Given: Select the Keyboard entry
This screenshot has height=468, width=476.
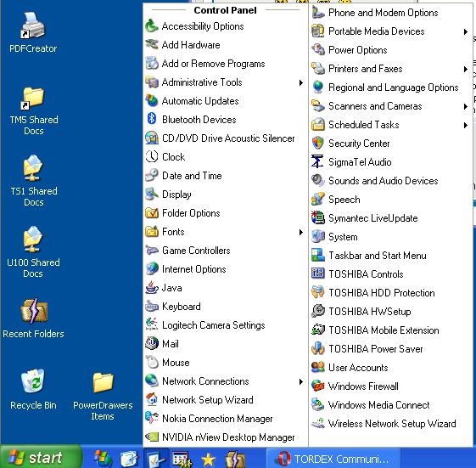Looking at the screenshot, I should point(225,307).
